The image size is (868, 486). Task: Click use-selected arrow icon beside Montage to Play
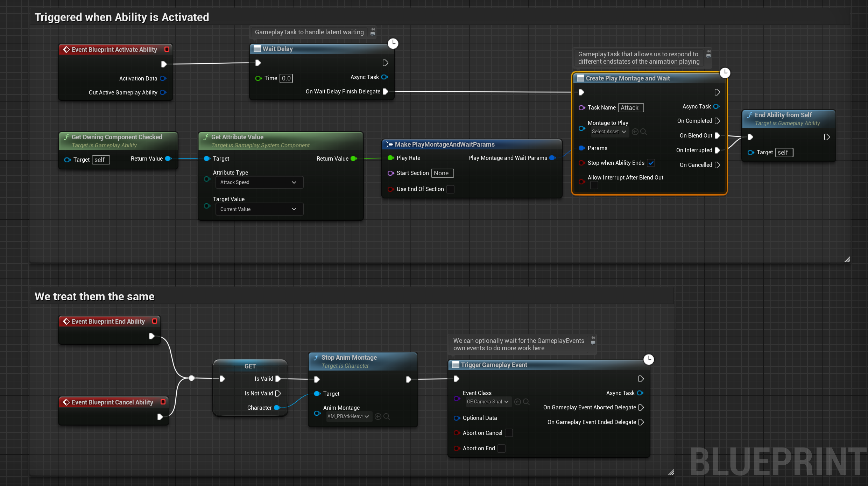[635, 132]
